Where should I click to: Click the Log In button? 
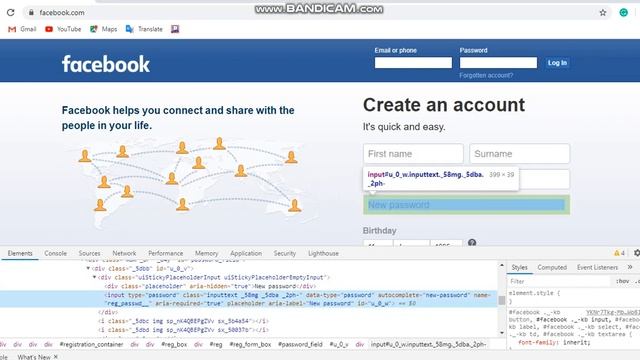(x=557, y=63)
